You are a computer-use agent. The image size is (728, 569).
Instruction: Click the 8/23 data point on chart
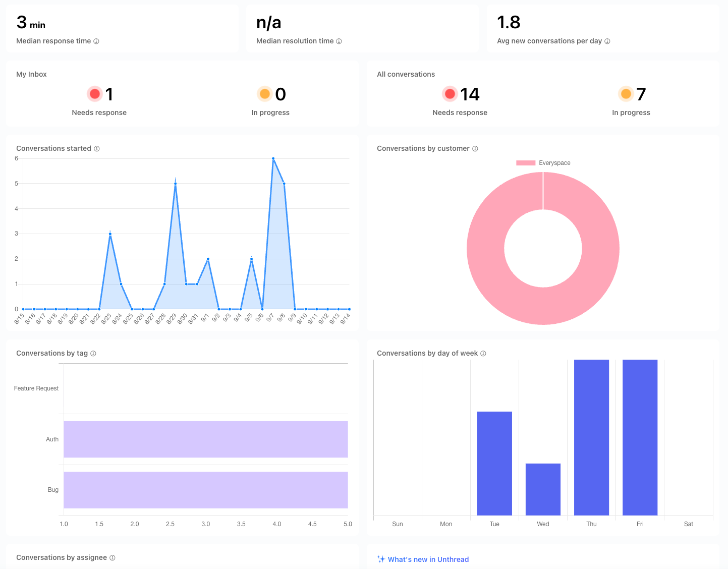click(110, 234)
